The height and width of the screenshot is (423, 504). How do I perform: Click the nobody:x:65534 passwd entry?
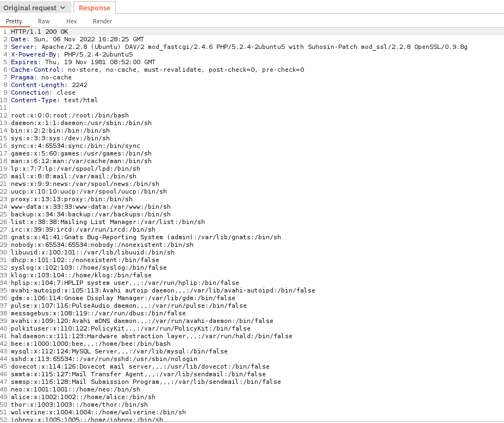pyautogui.click(x=102, y=245)
